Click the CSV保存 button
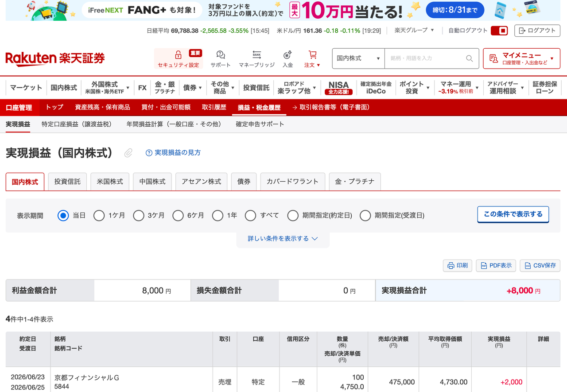The height and width of the screenshot is (392, 567). (x=540, y=265)
